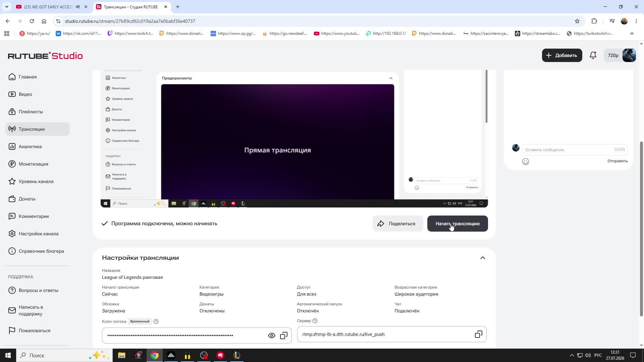Switch РУС keyboard language
Screen dimensions: 644x362
tap(598, 355)
